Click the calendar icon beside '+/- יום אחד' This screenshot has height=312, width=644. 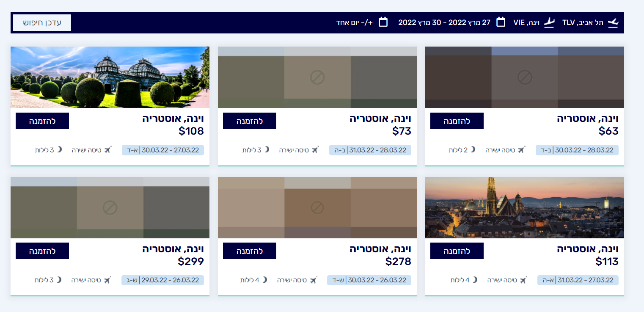[383, 22]
